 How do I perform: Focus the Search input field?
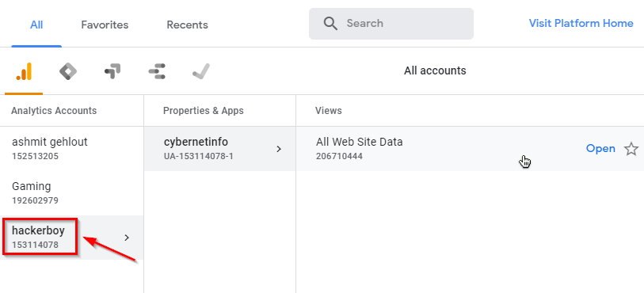coord(391,24)
